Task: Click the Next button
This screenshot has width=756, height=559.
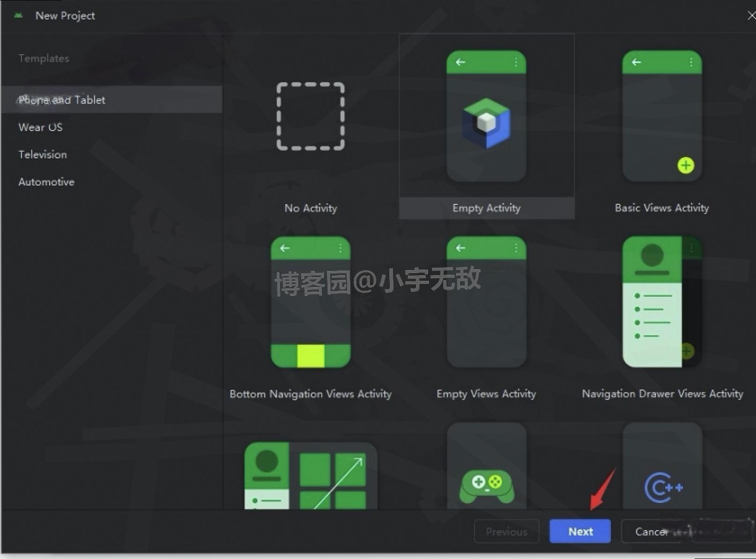Action: [580, 531]
